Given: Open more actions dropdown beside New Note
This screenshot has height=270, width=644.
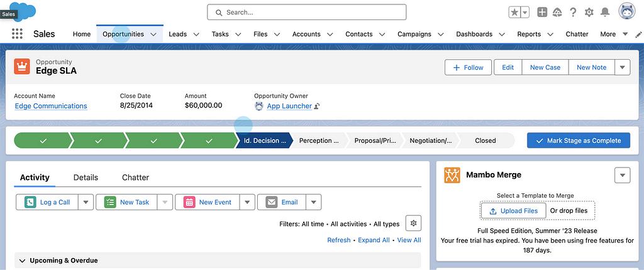Looking at the screenshot, I should [x=622, y=67].
